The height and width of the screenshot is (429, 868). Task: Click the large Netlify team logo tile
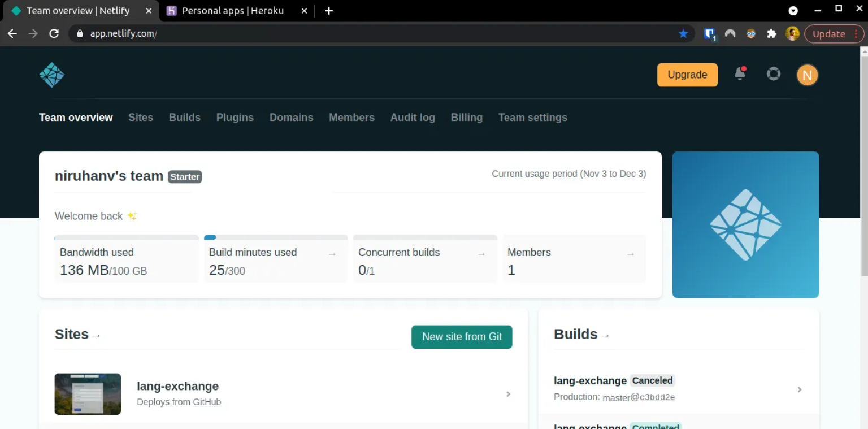click(745, 224)
